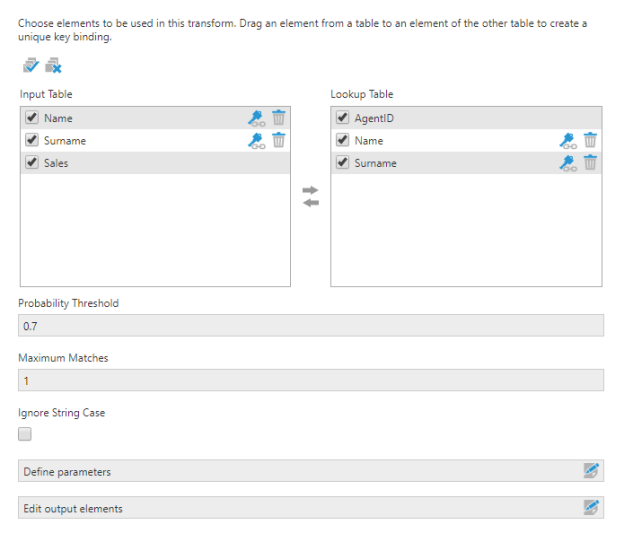This screenshot has height=542, width=624.
Task: Click key icon on Lookup Surname row
Action: (567, 163)
